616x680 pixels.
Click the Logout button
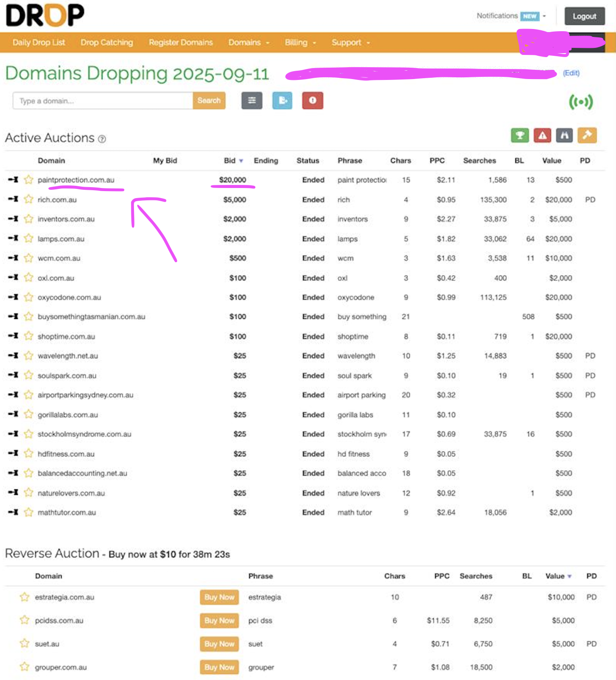point(584,16)
